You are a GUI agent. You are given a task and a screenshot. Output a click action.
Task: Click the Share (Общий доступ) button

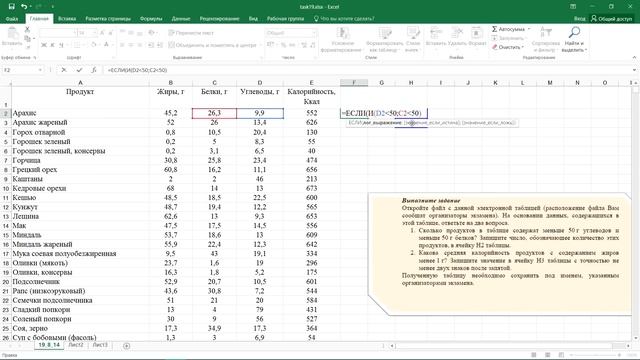click(611, 19)
